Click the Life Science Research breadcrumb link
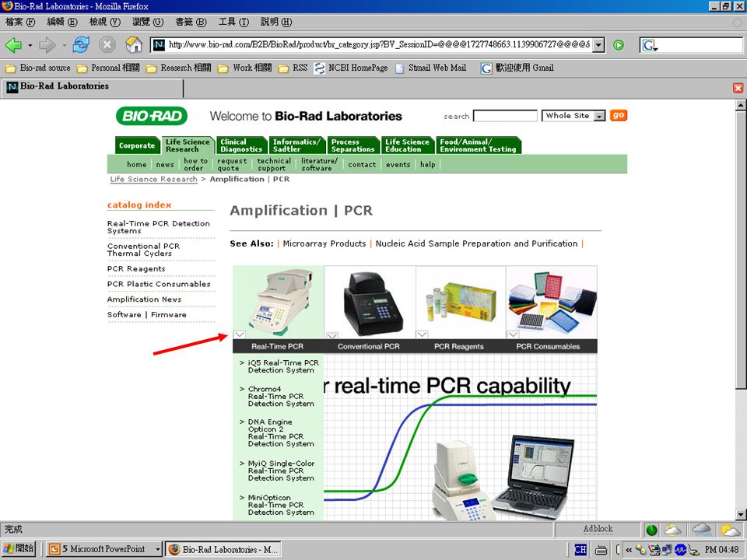 point(153,179)
